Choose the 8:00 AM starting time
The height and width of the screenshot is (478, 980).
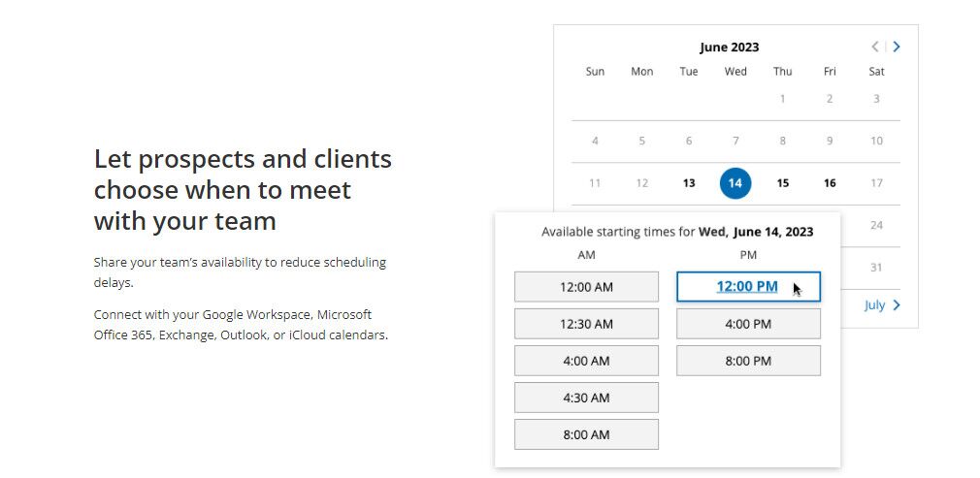point(586,434)
